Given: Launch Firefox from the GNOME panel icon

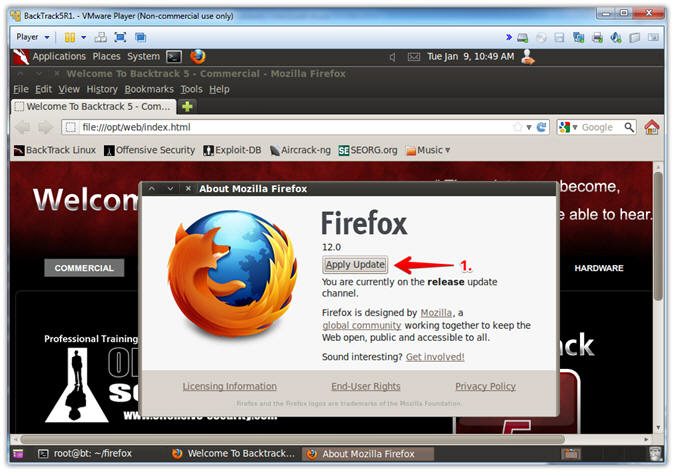Looking at the screenshot, I should 198,56.
